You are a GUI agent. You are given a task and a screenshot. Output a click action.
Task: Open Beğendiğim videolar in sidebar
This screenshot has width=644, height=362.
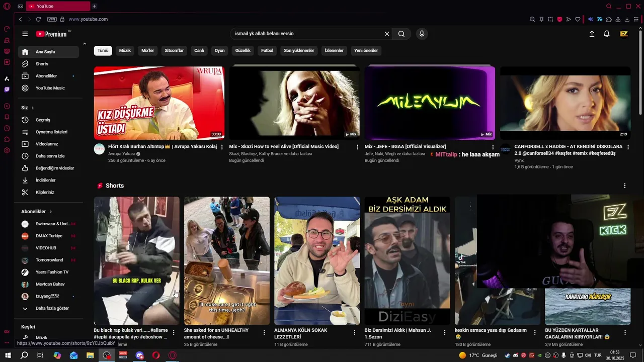48,168
